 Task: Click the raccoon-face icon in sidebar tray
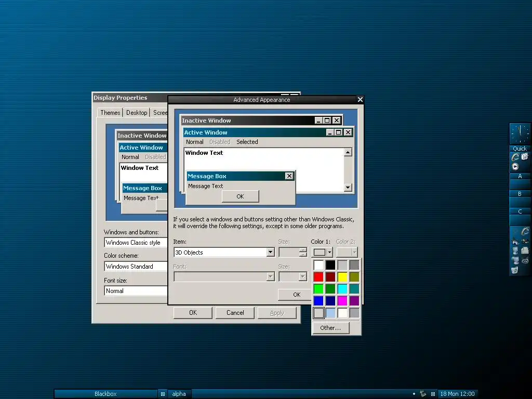click(525, 260)
